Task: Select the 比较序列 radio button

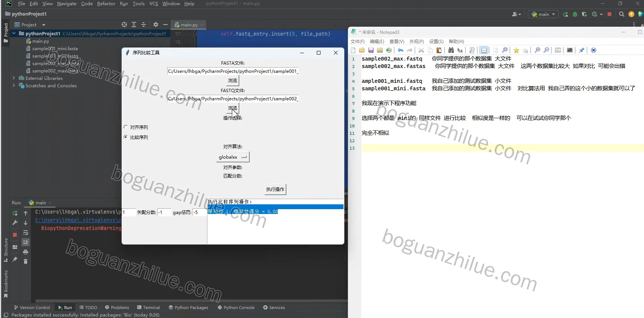Action: click(126, 137)
